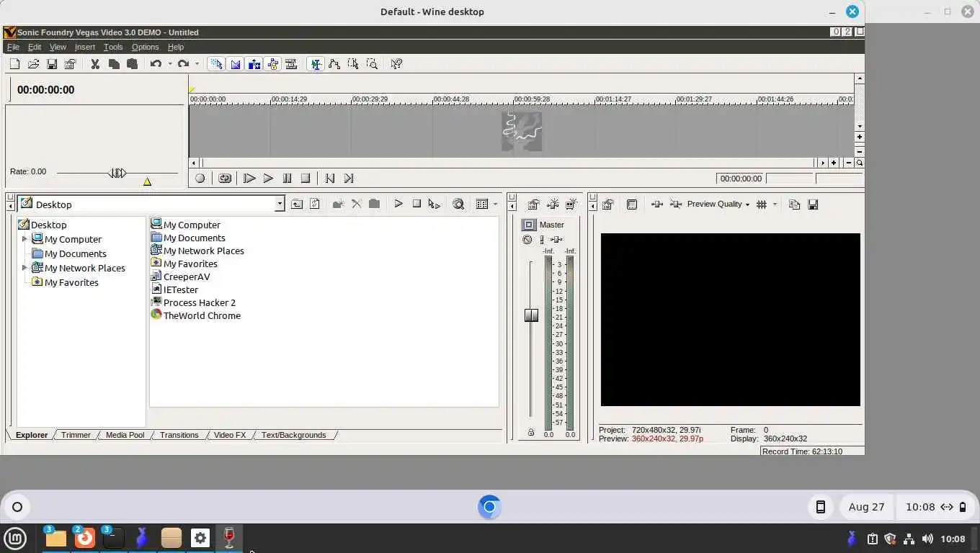This screenshot has height=553, width=980.
Task: Click the Stop button in transport bar
Action: click(x=306, y=179)
